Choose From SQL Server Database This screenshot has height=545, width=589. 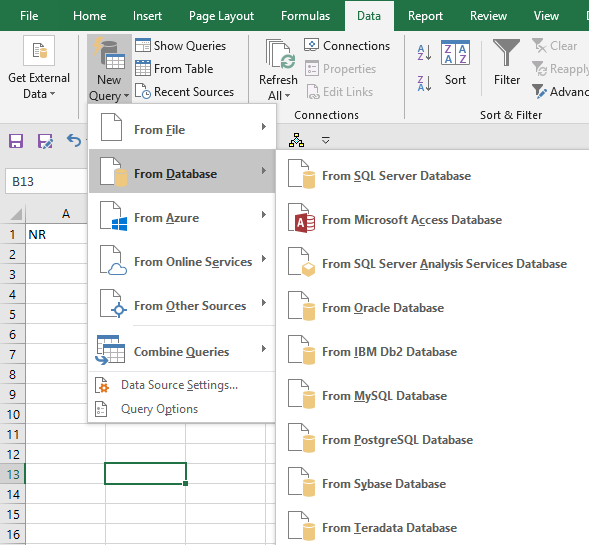point(433,174)
